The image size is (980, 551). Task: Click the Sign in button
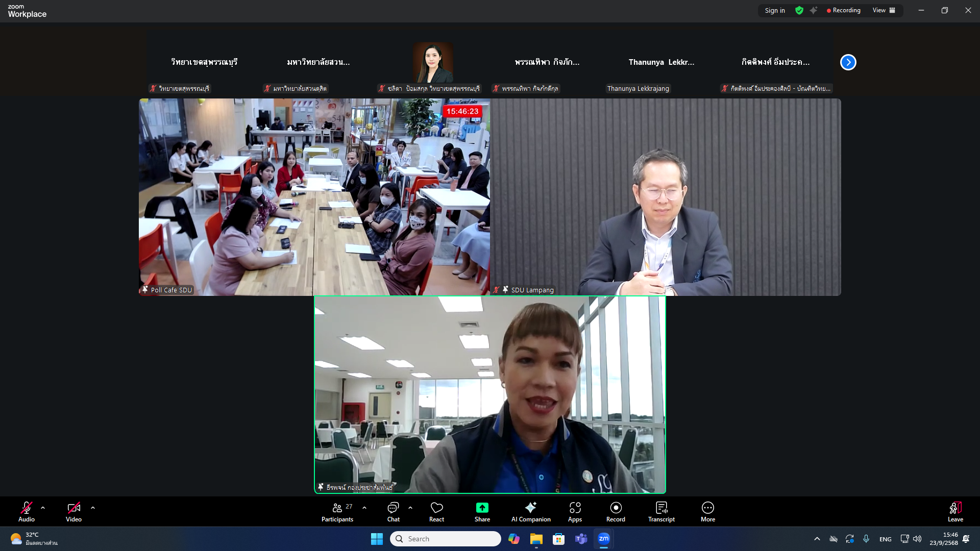(x=774, y=10)
